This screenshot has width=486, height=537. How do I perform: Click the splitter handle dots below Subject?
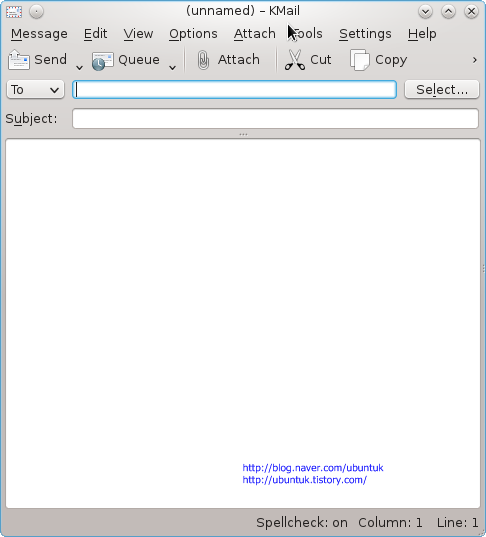click(243, 134)
